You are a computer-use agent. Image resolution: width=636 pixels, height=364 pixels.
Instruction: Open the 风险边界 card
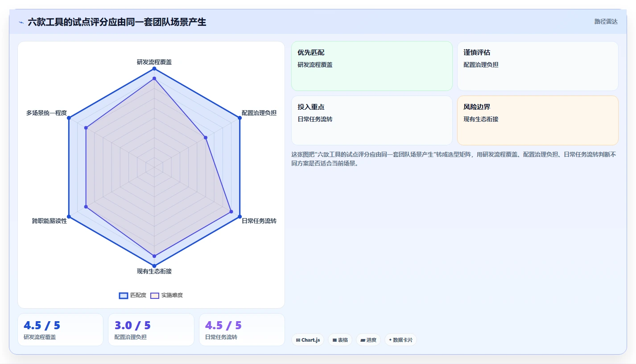click(538, 120)
